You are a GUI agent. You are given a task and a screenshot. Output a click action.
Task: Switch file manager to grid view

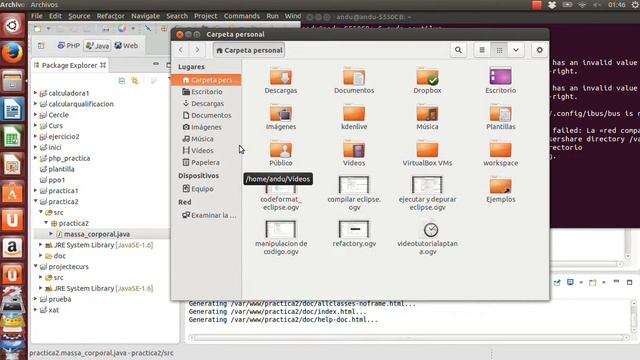[x=499, y=50]
